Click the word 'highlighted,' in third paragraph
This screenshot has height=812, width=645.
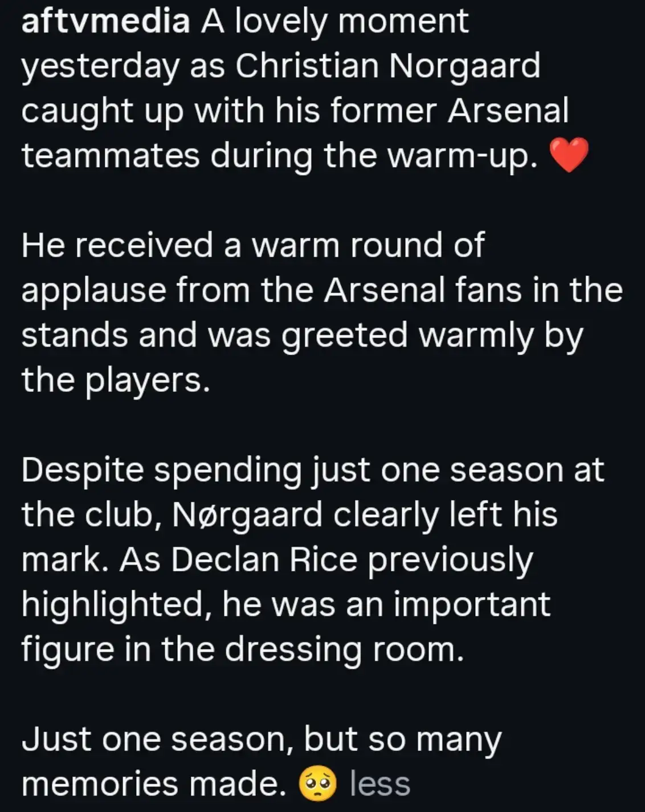click(x=113, y=604)
